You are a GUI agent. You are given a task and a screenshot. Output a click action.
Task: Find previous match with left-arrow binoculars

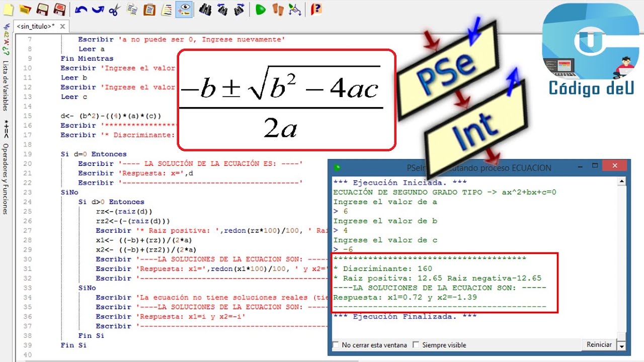(x=222, y=9)
